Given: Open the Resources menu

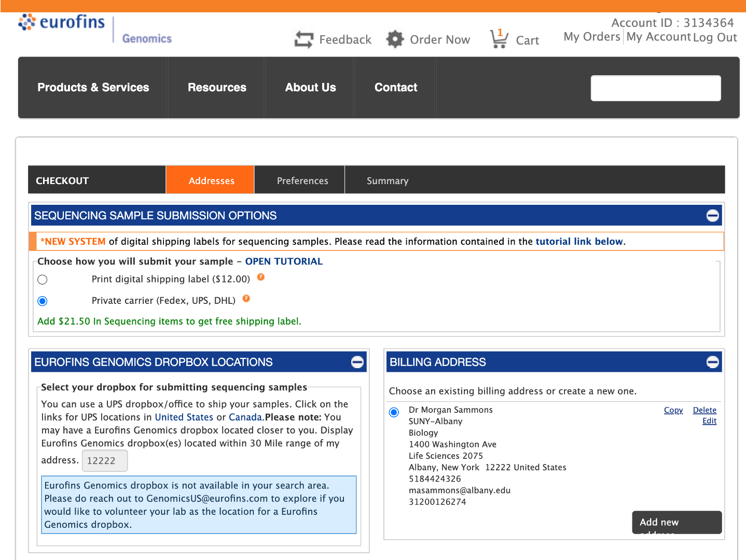Looking at the screenshot, I should click(217, 88).
